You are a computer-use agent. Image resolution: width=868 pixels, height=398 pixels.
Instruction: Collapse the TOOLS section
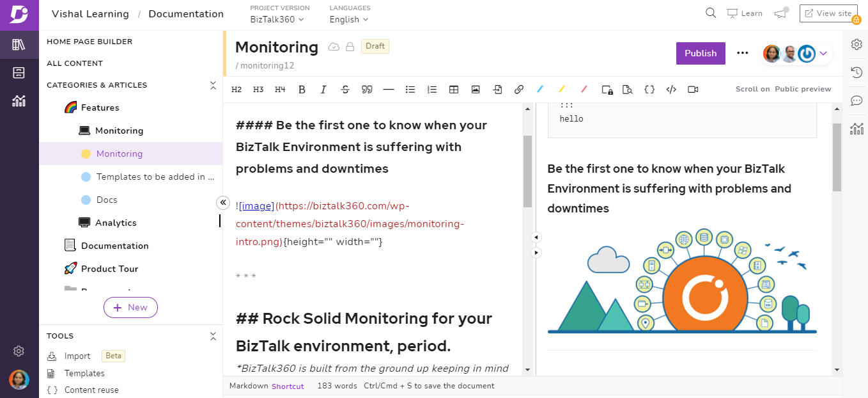click(x=213, y=336)
